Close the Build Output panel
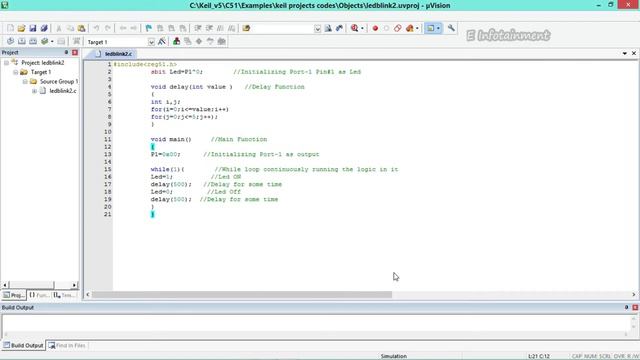This screenshot has height=360, width=640. pyautogui.click(x=635, y=307)
